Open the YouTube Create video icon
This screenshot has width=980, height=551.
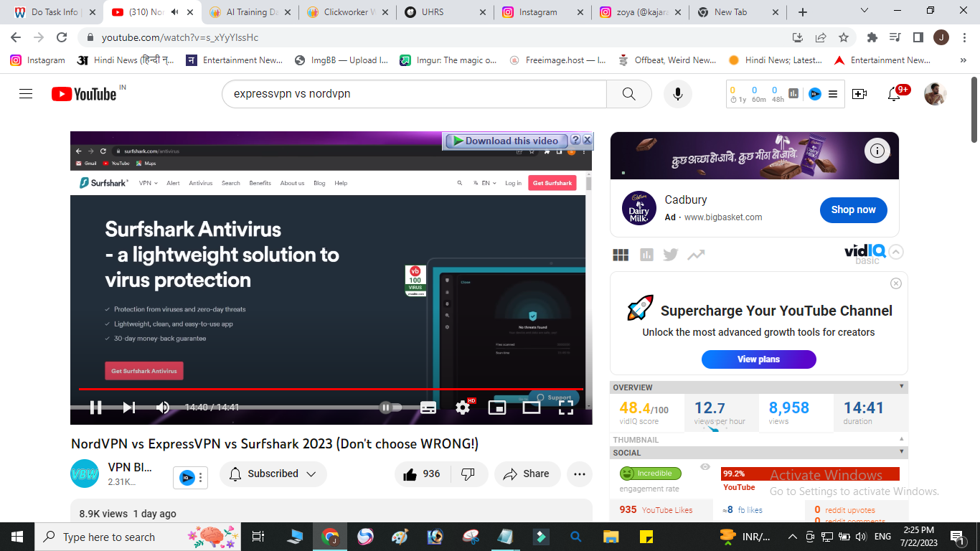[x=859, y=94]
